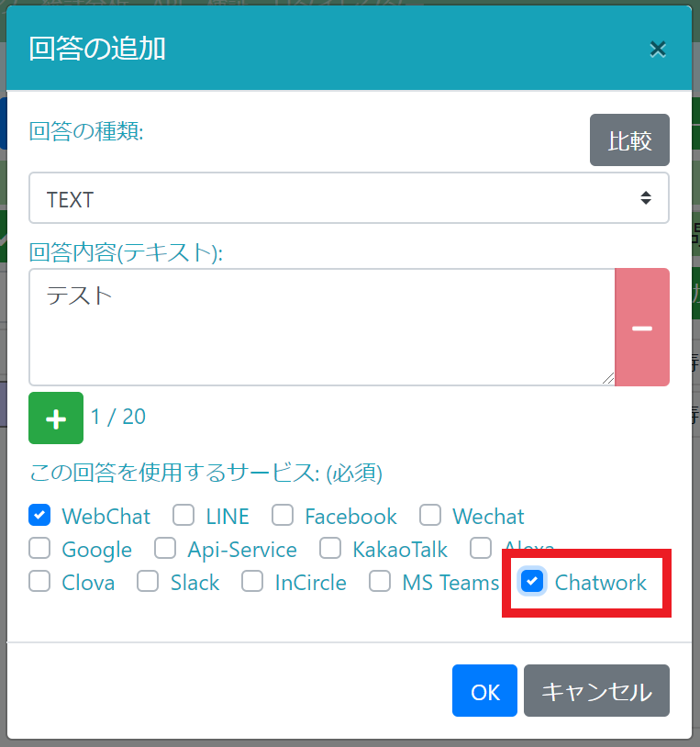Enable the Api-Service checkbox
The height and width of the screenshot is (747, 700).
pos(165,548)
